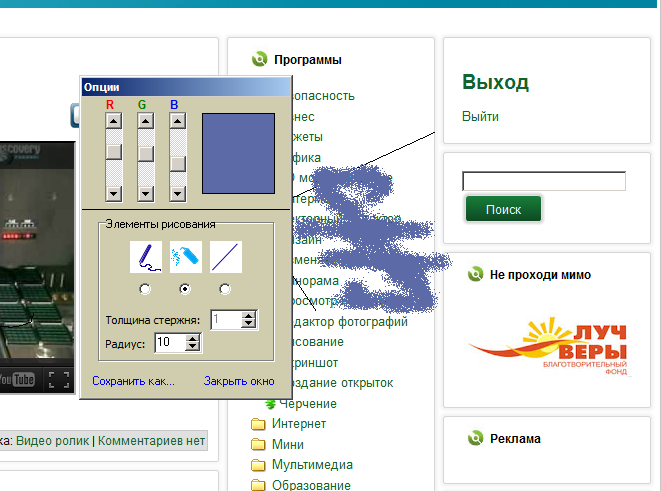This screenshot has height=491, width=661.
Task: Click the Сохранить как... link
Action: 133,381
